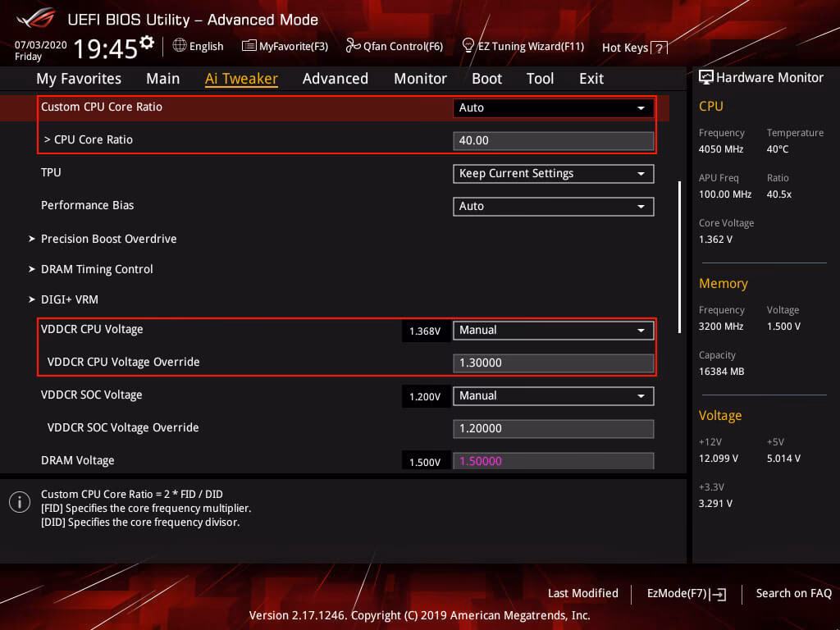Viewport: 840px width, 630px height.
Task: Open the Performance Bias dropdown
Action: (554, 206)
